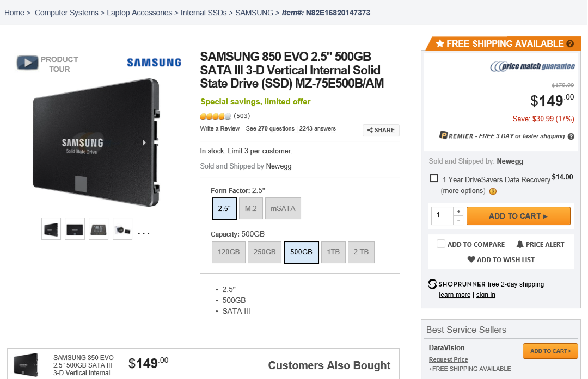Increase quantity with the plus stepper
This screenshot has width=588, height=379.
(x=458, y=211)
